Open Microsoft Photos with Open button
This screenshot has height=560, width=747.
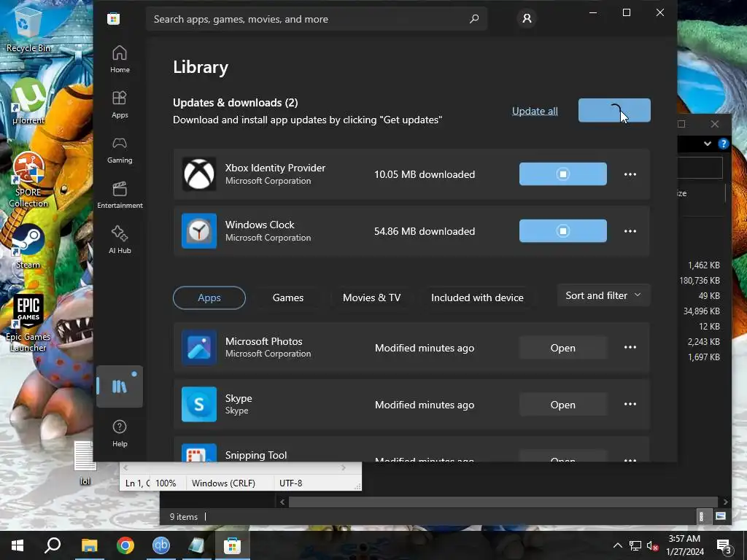[562, 348]
